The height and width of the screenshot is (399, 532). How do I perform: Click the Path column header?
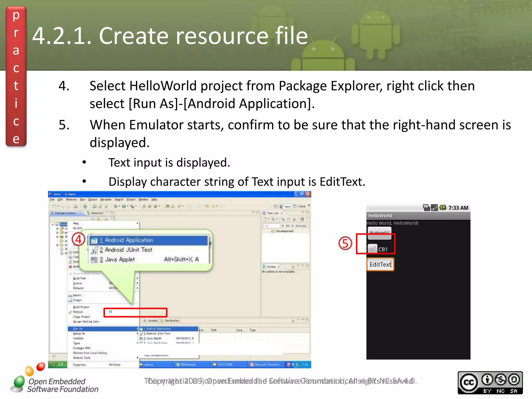tap(214, 330)
